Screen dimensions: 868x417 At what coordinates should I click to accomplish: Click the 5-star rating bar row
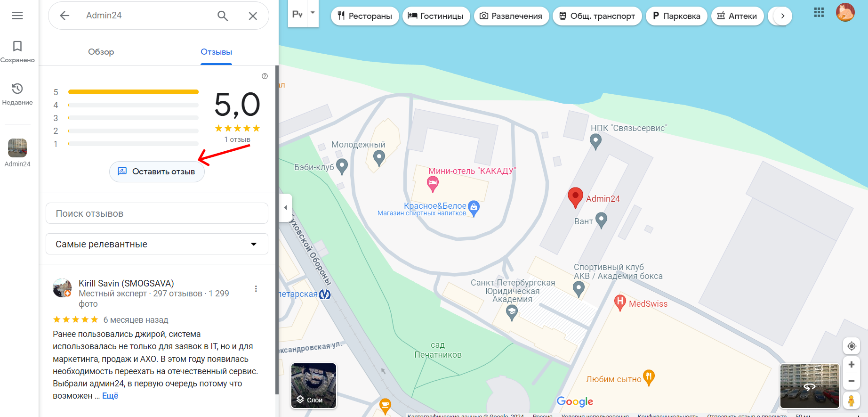(x=126, y=92)
